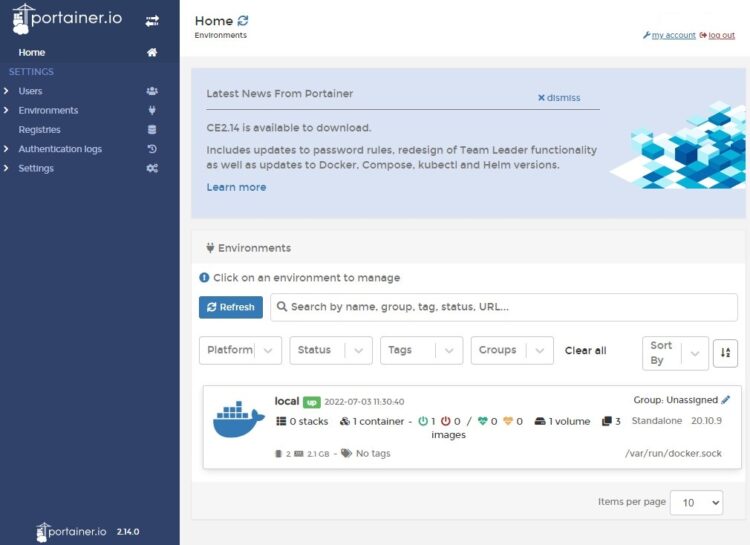Click the 2022-07-03 11:30:40 timestamp

click(x=364, y=402)
